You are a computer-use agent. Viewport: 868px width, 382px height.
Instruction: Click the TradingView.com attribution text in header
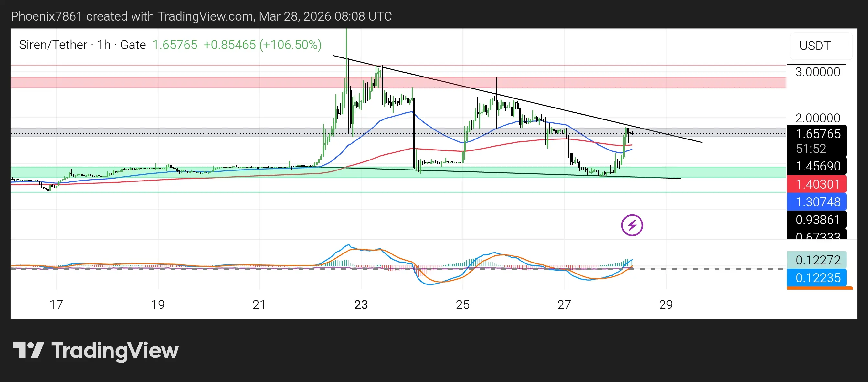[205, 16]
